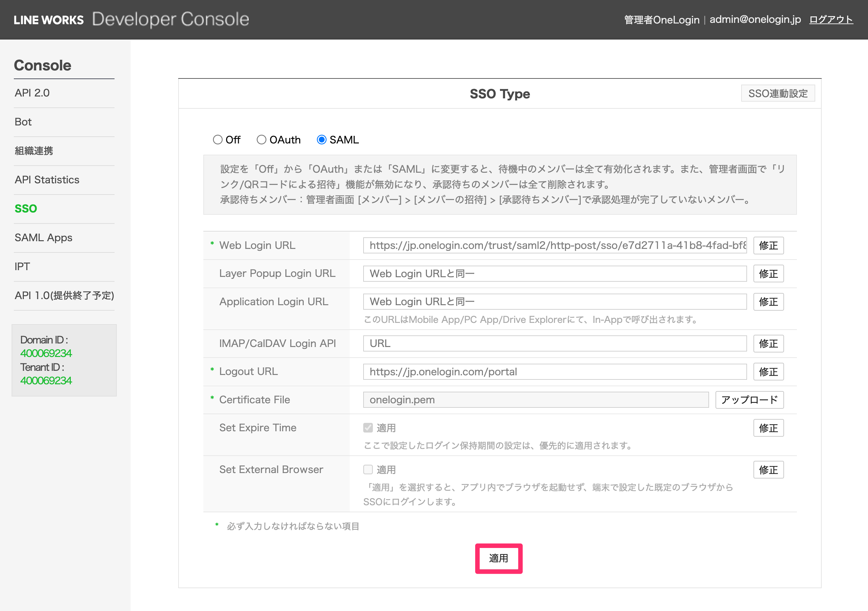Click 修正 for IMAP/CalDAV Login API
Viewport: 868px width, 611px height.
[769, 343]
